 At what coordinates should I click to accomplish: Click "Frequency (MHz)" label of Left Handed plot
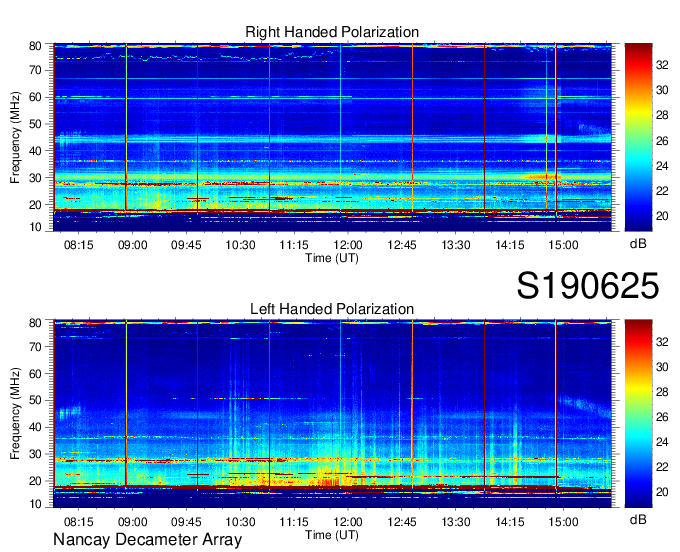[15, 414]
